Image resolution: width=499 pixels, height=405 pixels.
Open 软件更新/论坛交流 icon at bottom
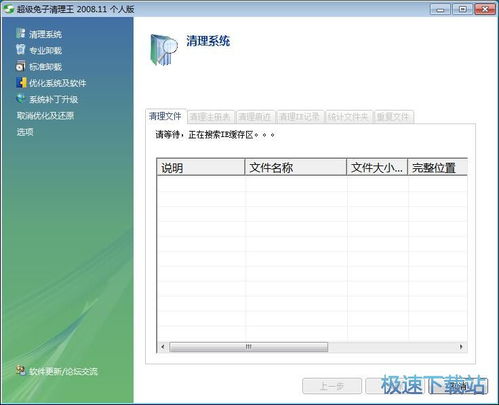21,371
